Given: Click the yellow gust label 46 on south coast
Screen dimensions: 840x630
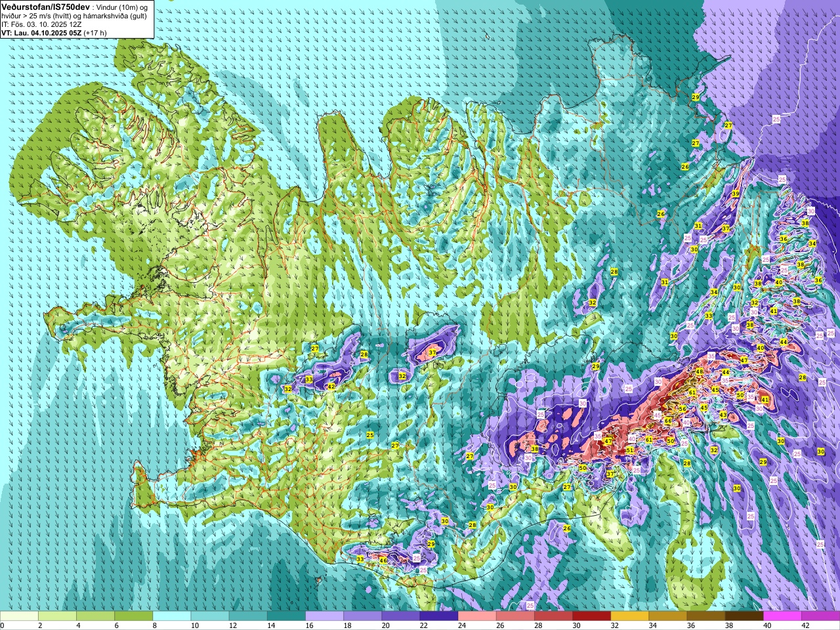Looking at the screenshot, I should (x=383, y=560).
